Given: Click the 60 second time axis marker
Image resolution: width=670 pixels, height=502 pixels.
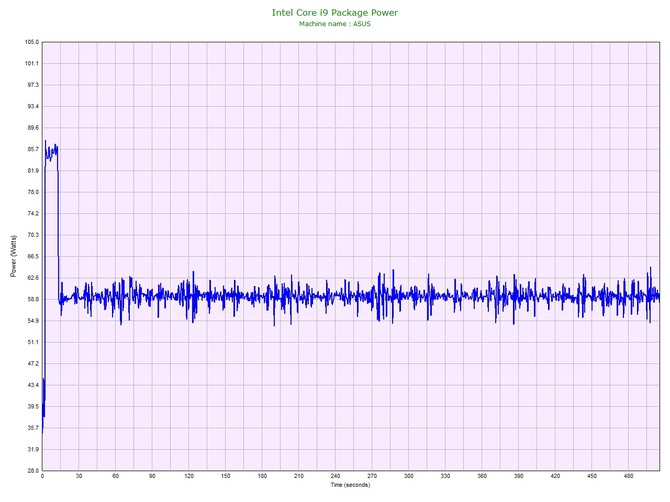Looking at the screenshot, I should pos(115,477).
